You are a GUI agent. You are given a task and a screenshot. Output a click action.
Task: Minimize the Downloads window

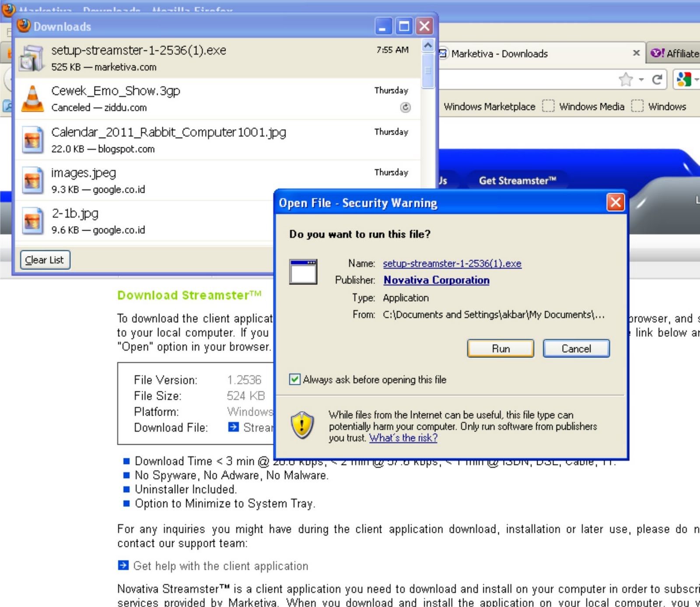(x=383, y=26)
